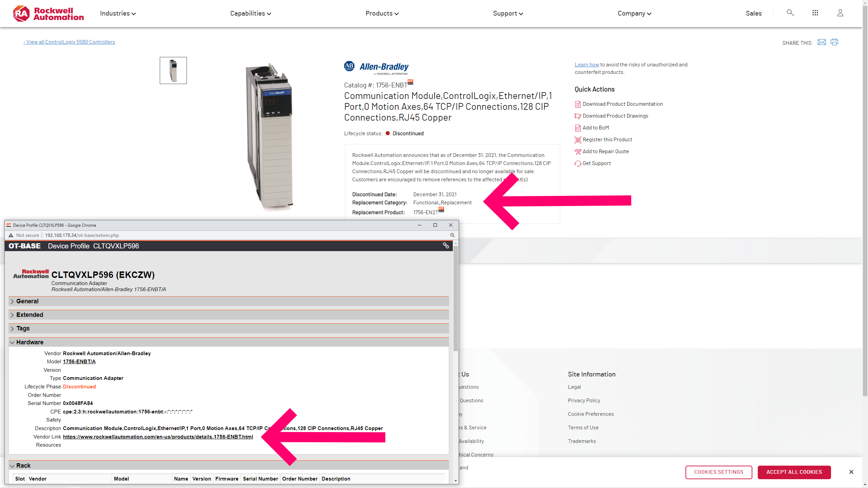This screenshot has width=868, height=488.
Task: Print this page icon
Action: (x=834, y=42)
